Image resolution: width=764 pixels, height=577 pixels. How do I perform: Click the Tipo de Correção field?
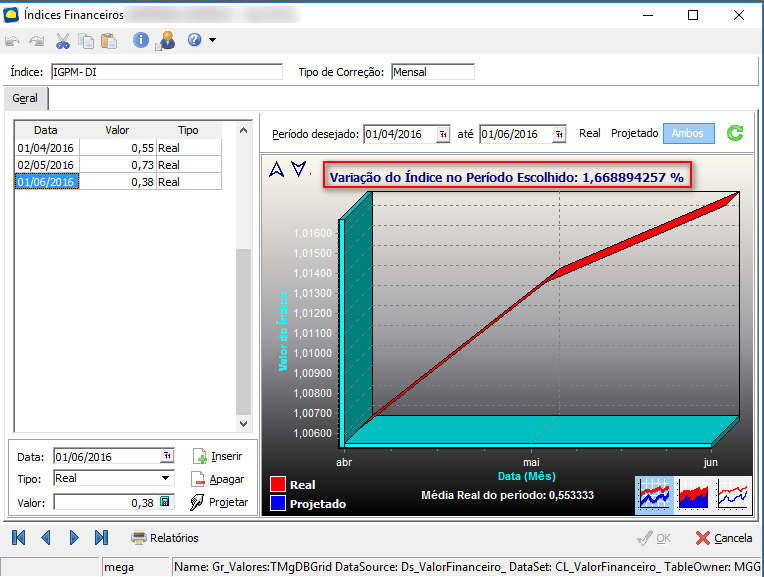point(433,72)
